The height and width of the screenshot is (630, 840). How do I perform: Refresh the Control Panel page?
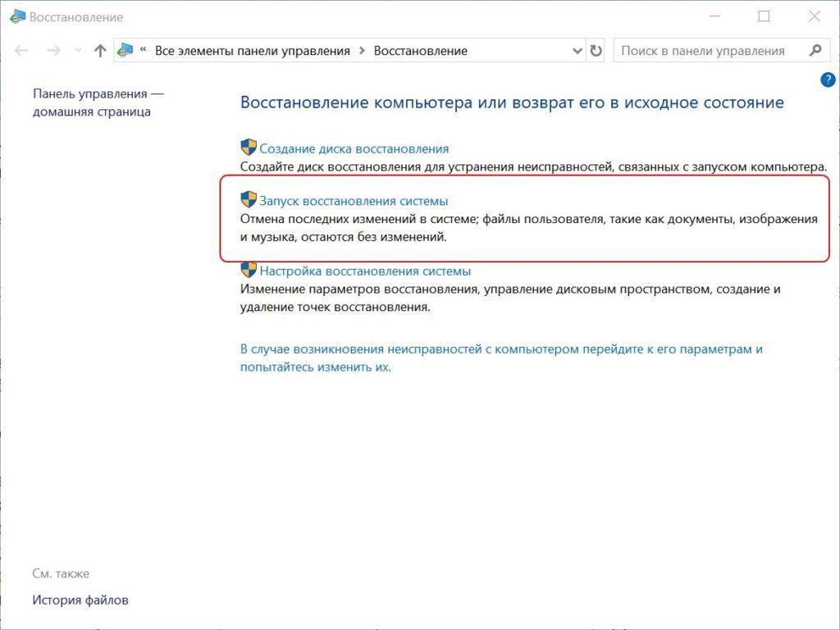pos(596,51)
